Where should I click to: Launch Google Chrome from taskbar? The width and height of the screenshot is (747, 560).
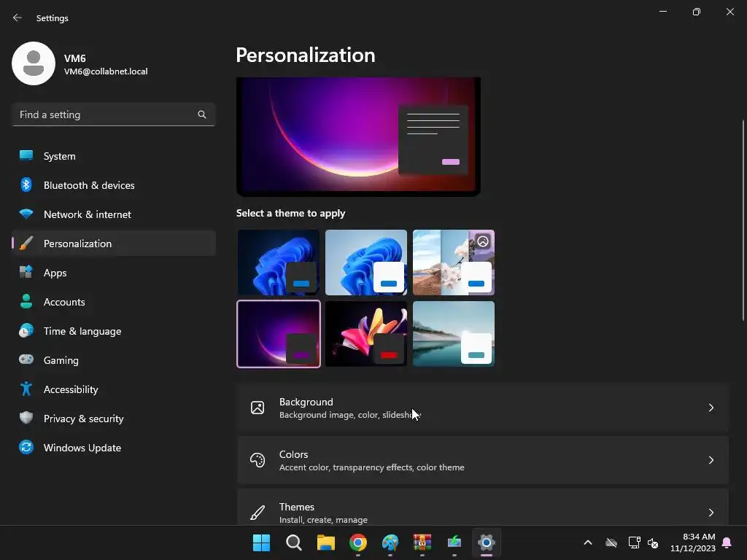(357, 542)
